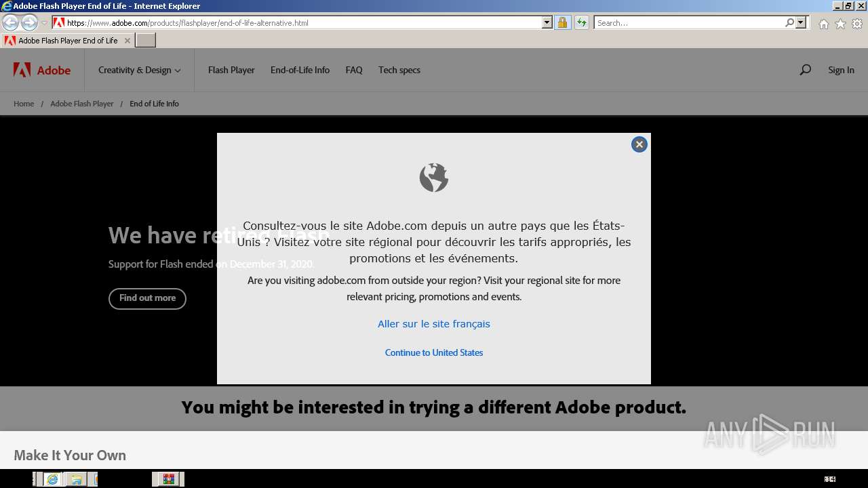This screenshot has width=868, height=488.
Task: Expand the Creativity & Design menu
Action: tap(139, 70)
